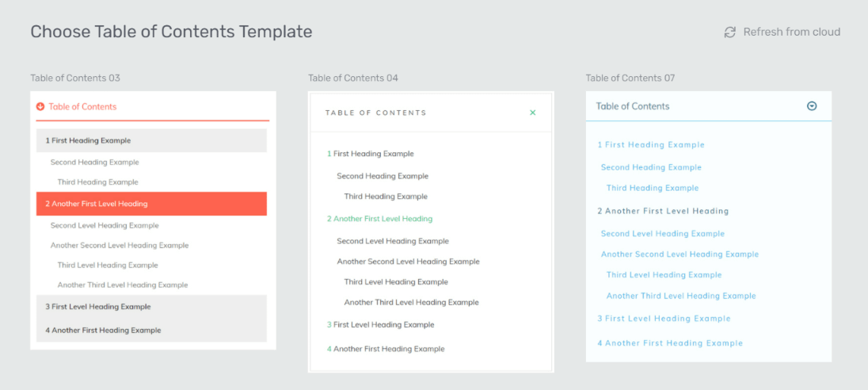Select the Table of Contents 04 template label
Viewport: 868px width, 390px height.
[x=353, y=78]
